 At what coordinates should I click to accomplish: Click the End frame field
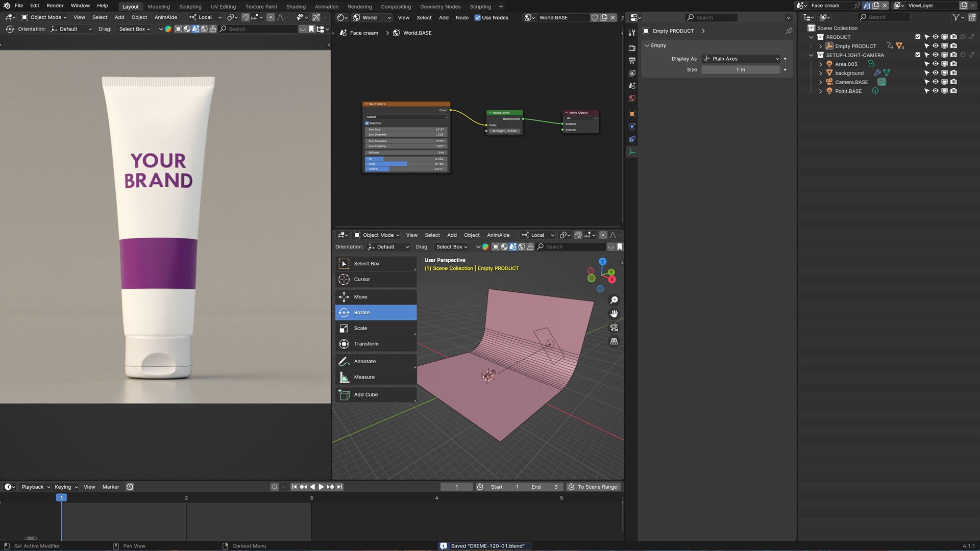coord(544,487)
